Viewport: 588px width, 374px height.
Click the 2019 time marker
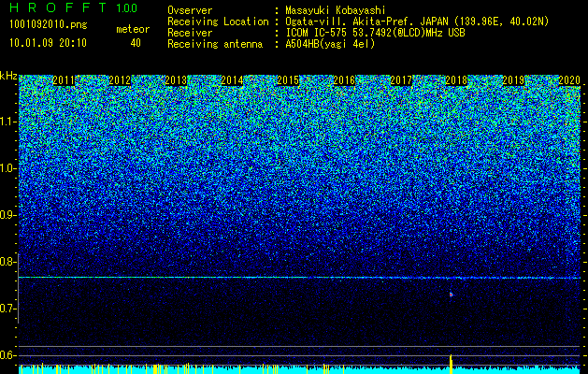513,80
